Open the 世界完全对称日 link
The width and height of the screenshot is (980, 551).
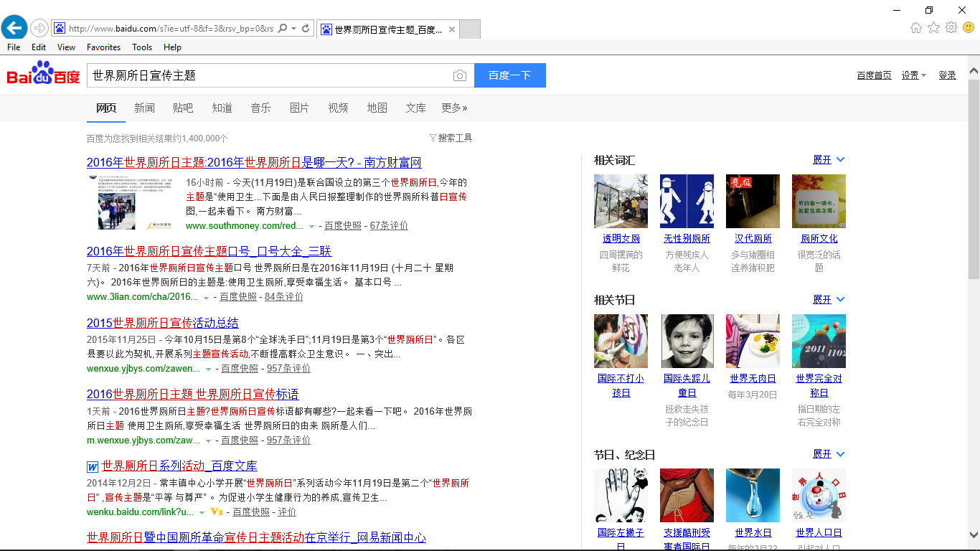pyautogui.click(x=819, y=385)
